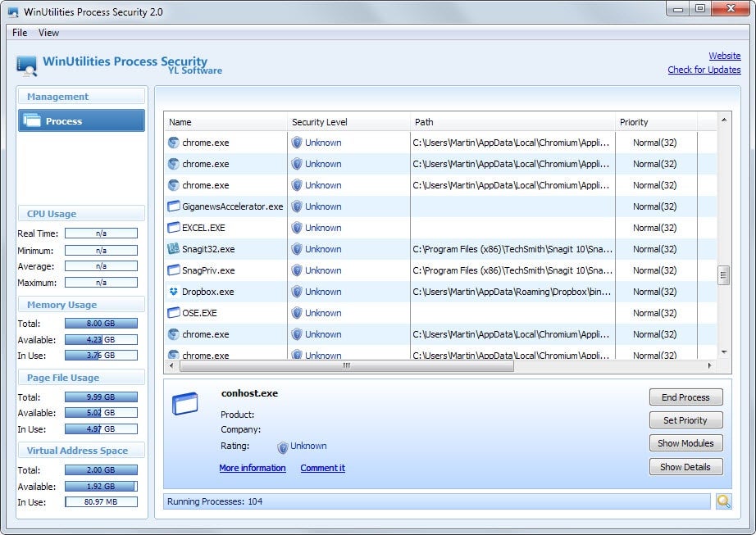Click the Page File Usage panel header
This screenshot has width=756, height=535.
click(x=81, y=378)
